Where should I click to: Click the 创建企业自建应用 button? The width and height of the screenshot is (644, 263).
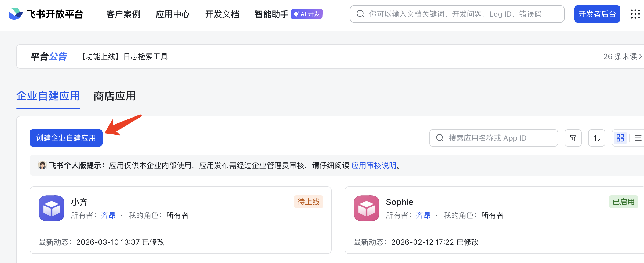66,138
